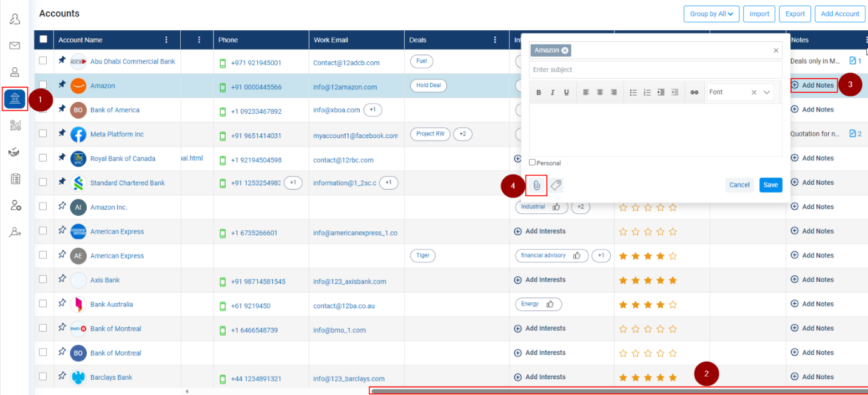868x395 pixels.
Task: Click the horizontal scrollbar thumb
Action: pos(619,391)
